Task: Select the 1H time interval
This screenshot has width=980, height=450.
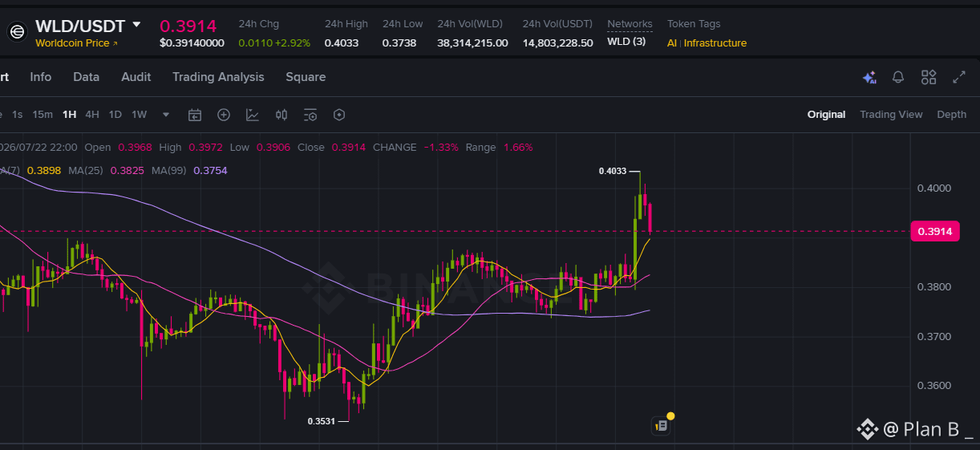Action: 70,115
